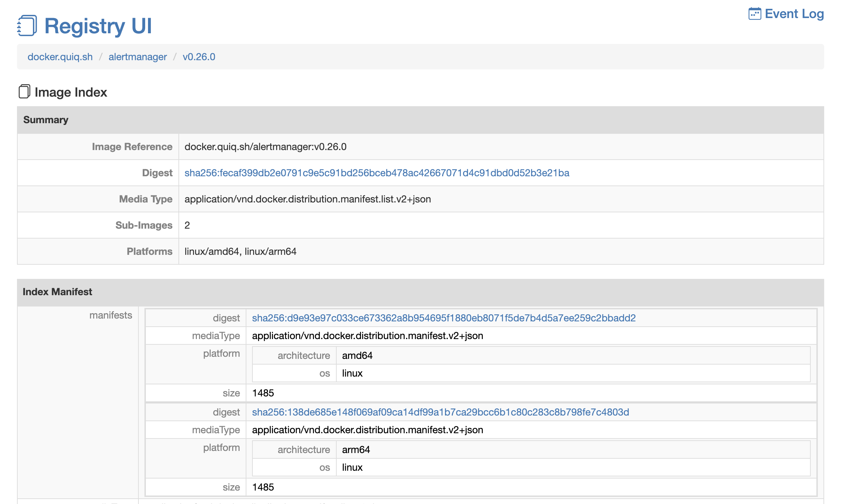
Task: Open the sha256:fecaf399 summary digest link
Action: pos(377,173)
